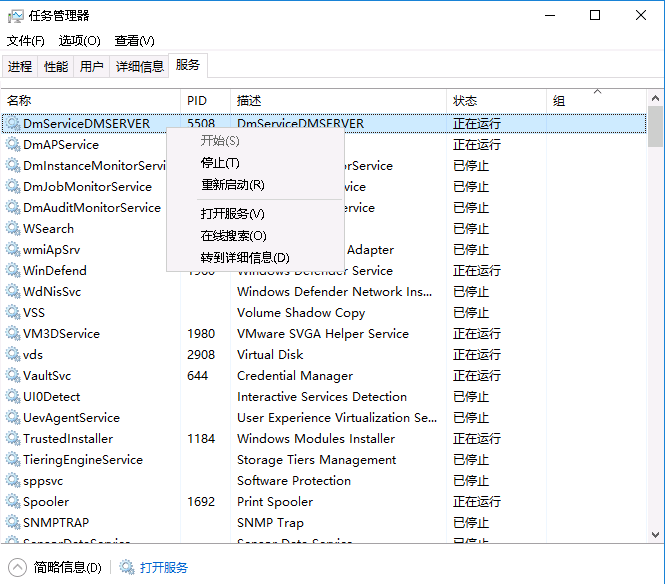This screenshot has width=665, height=584.
Task: Collapse to 简略信息 using the circular arrow
Action: (x=17, y=567)
